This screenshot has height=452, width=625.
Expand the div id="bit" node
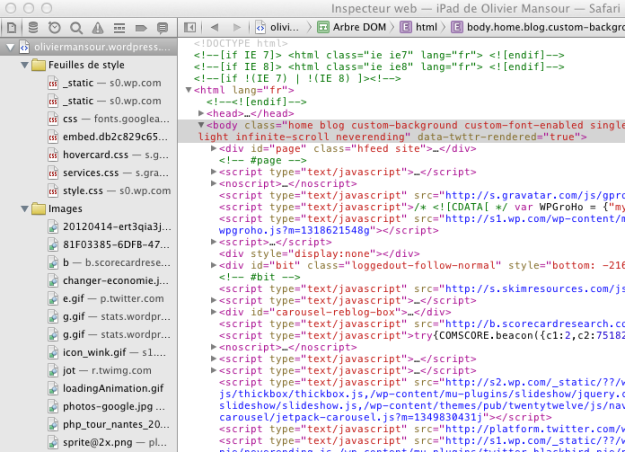pyautogui.click(x=214, y=265)
